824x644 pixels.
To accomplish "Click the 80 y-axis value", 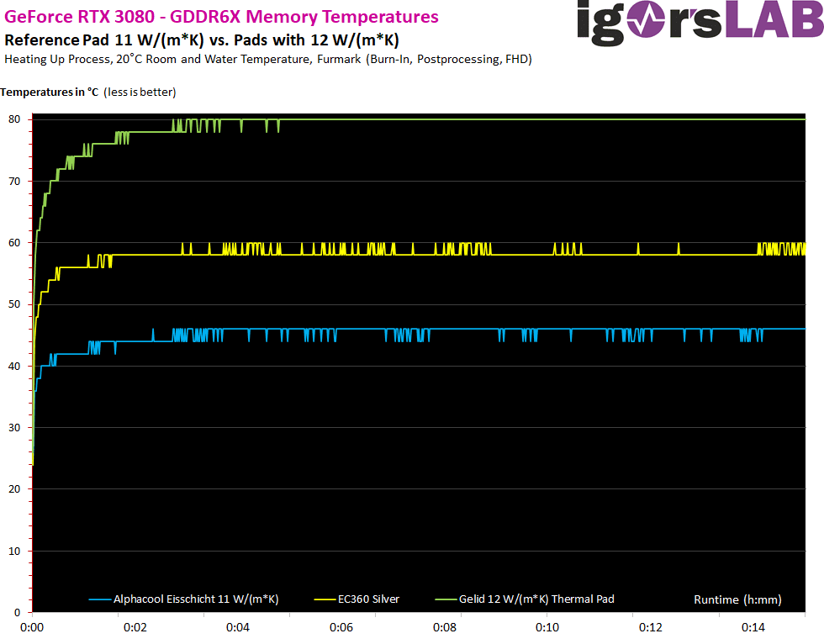I will 14,119.
